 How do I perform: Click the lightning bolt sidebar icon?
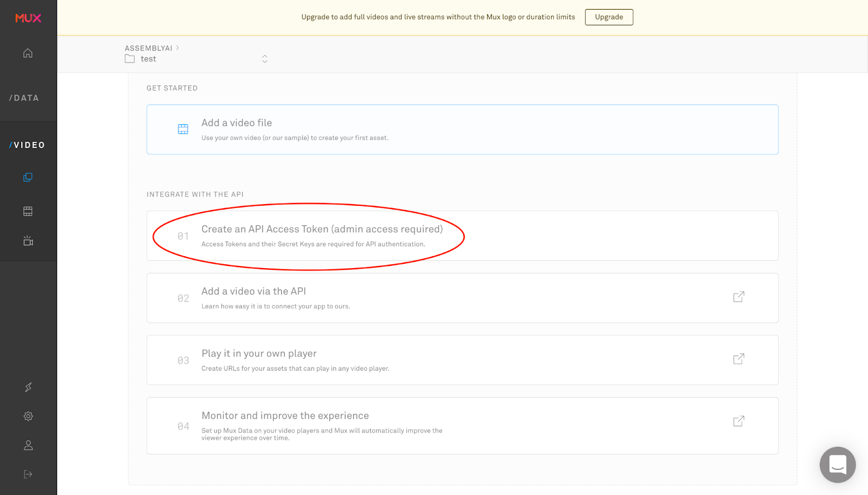(x=28, y=387)
